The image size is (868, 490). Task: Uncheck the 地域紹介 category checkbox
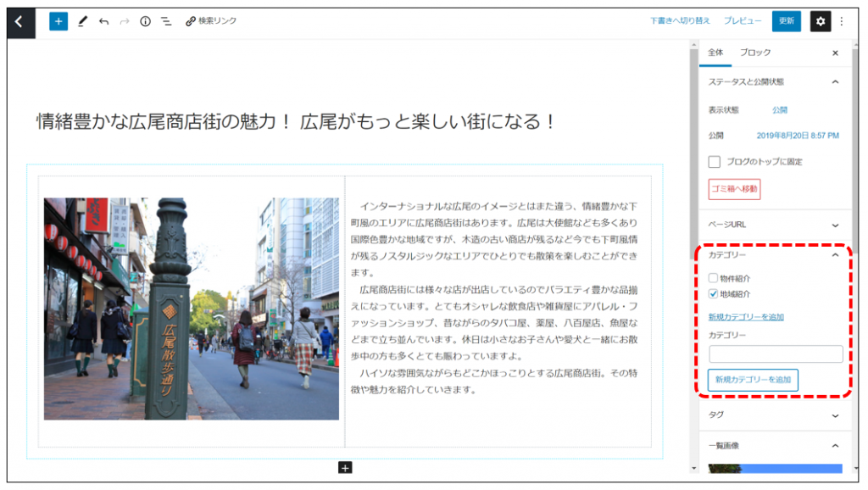coord(714,294)
